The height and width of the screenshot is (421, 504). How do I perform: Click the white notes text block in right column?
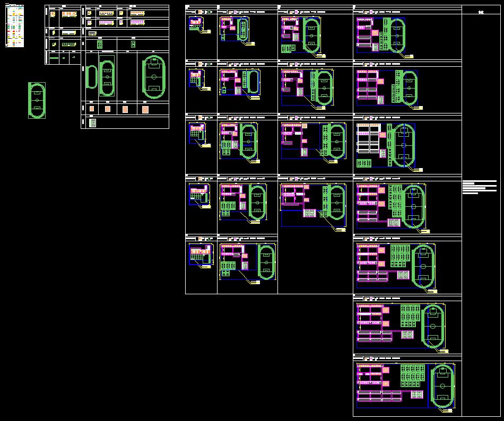pos(479,187)
